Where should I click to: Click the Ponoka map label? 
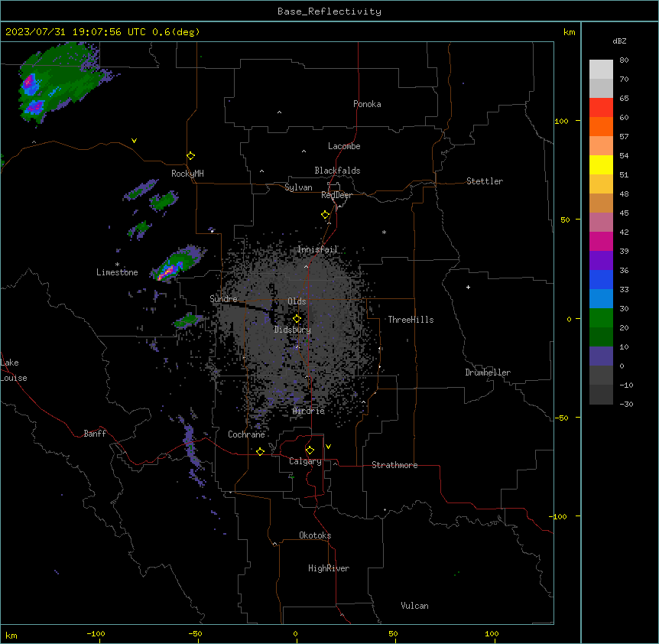(367, 104)
